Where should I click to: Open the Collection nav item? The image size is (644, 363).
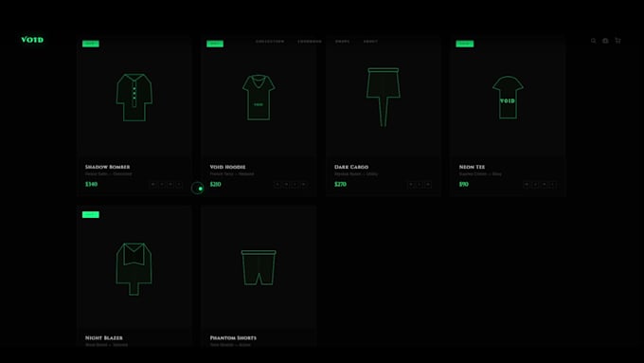pyautogui.click(x=270, y=42)
